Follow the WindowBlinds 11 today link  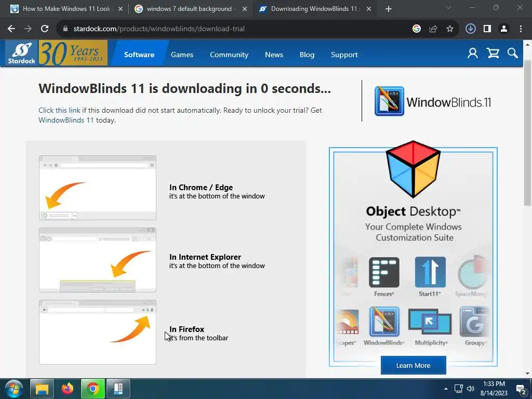[x=66, y=120]
